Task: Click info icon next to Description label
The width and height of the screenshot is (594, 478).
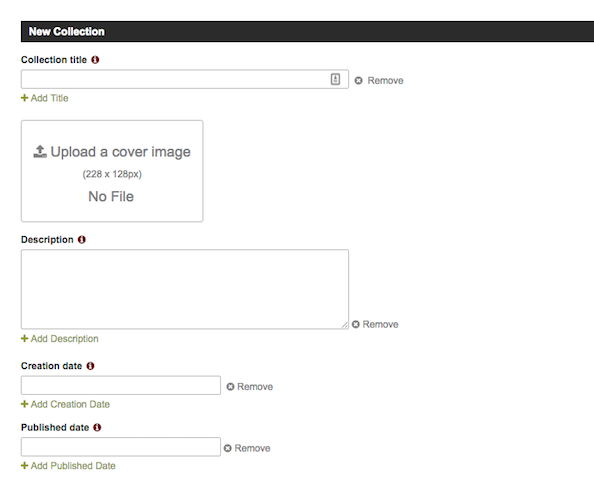Action: (82, 240)
